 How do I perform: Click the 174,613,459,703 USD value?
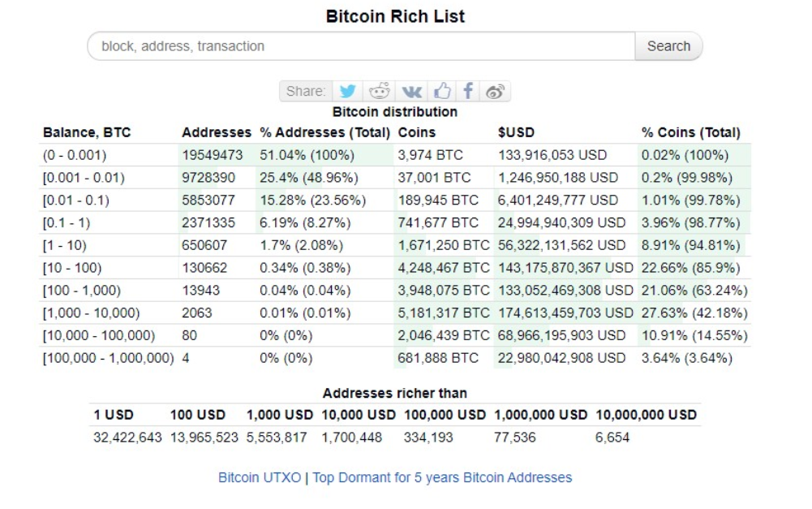(566, 313)
